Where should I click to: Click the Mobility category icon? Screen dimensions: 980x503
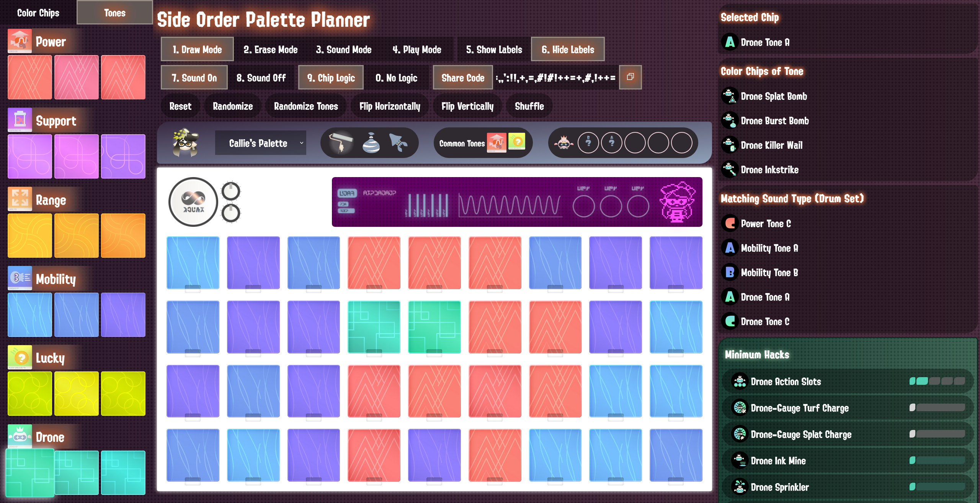(x=20, y=278)
